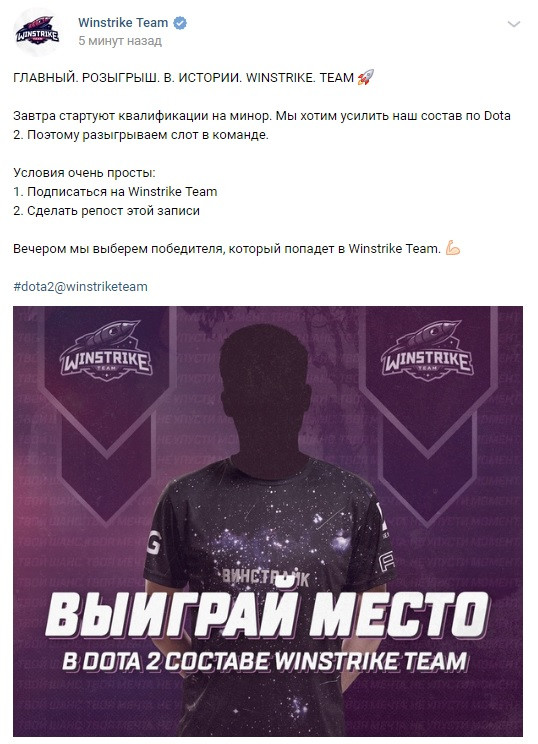Click the paragraph starting "Завтра стартуют"
The height and width of the screenshot is (744, 538).
[262, 125]
